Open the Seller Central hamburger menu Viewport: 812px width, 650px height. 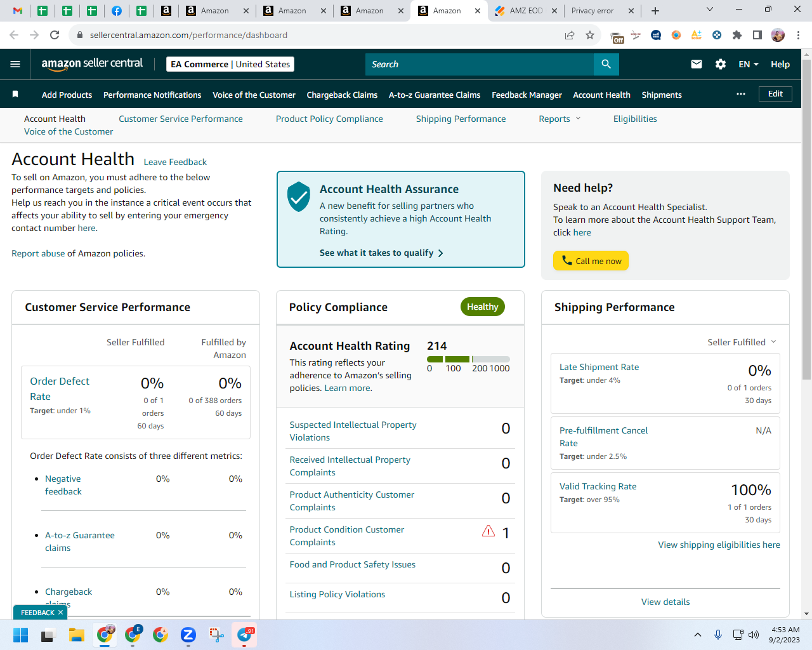pos(15,64)
